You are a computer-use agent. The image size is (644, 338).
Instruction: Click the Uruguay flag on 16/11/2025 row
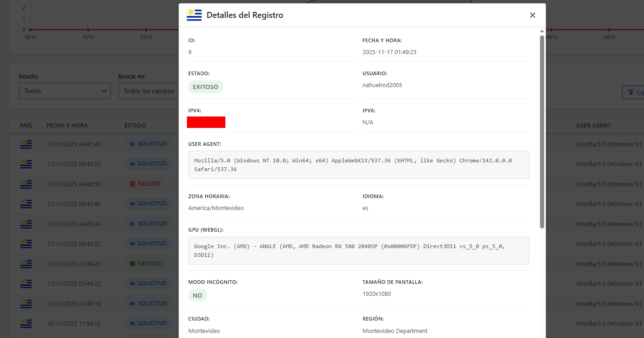[26, 324]
